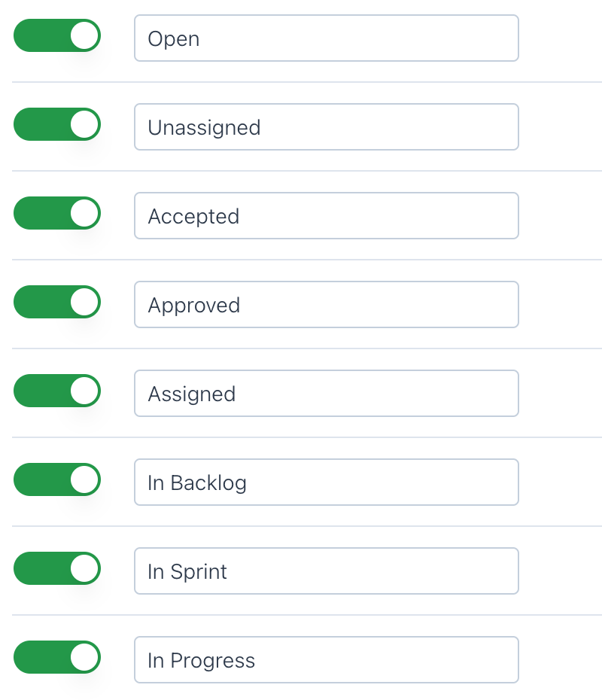The height and width of the screenshot is (700, 602).
Task: Click the white knob on In Progress toggle
Action: [84, 657]
